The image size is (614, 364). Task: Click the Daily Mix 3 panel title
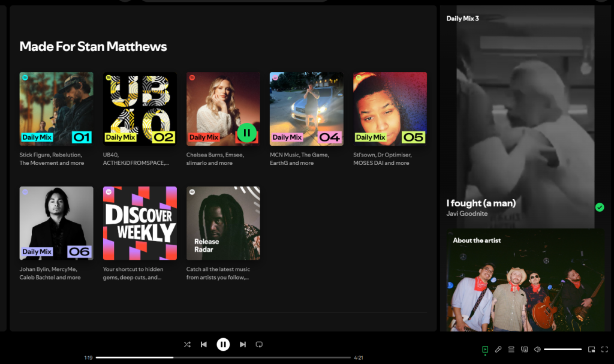click(x=462, y=19)
